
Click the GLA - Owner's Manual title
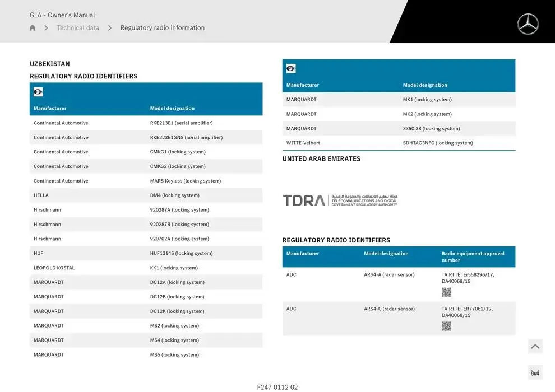point(62,15)
